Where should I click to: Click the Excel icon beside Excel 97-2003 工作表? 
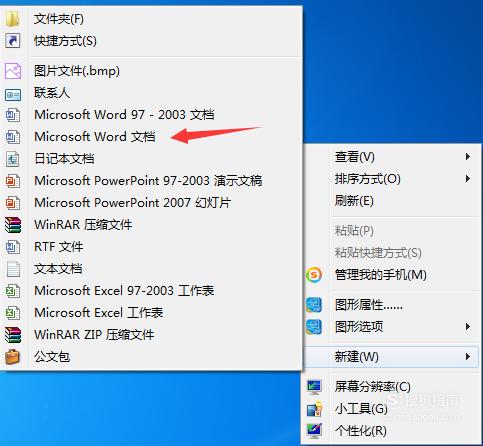pyautogui.click(x=13, y=291)
